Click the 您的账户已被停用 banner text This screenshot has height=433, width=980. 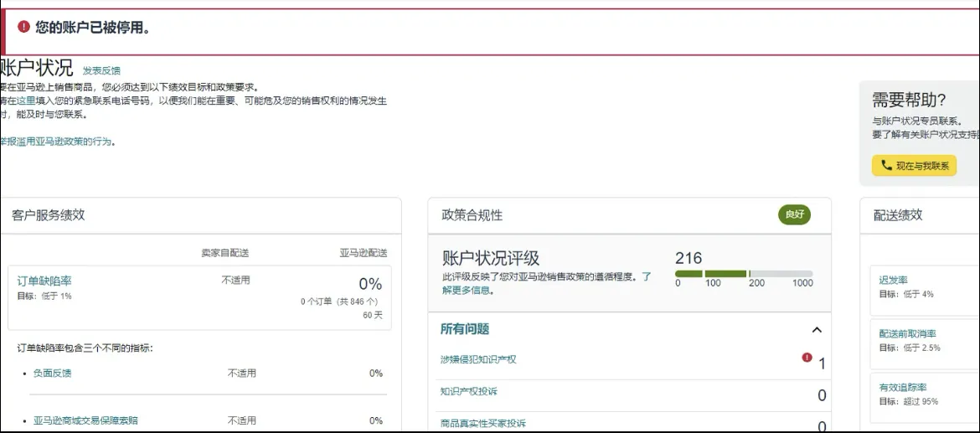click(92, 28)
